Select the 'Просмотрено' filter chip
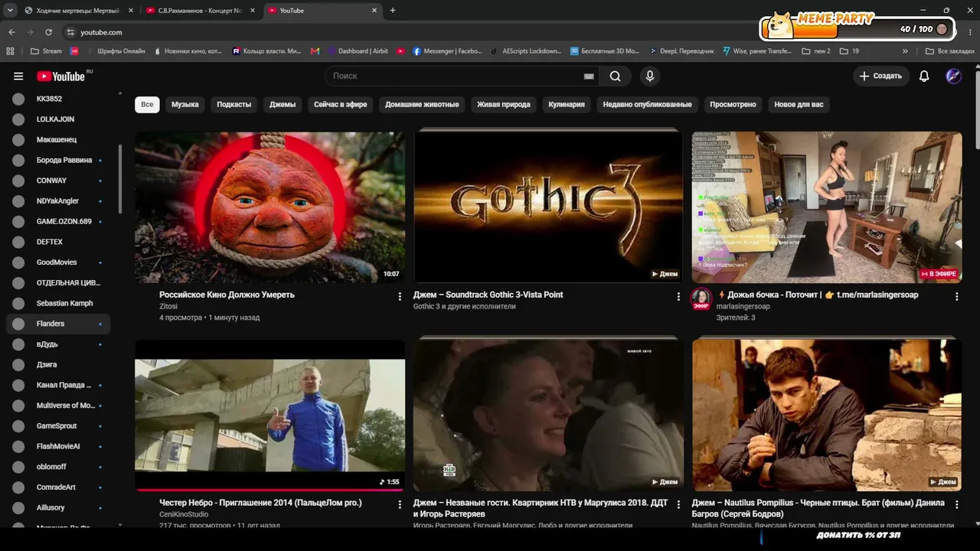 pyautogui.click(x=733, y=104)
